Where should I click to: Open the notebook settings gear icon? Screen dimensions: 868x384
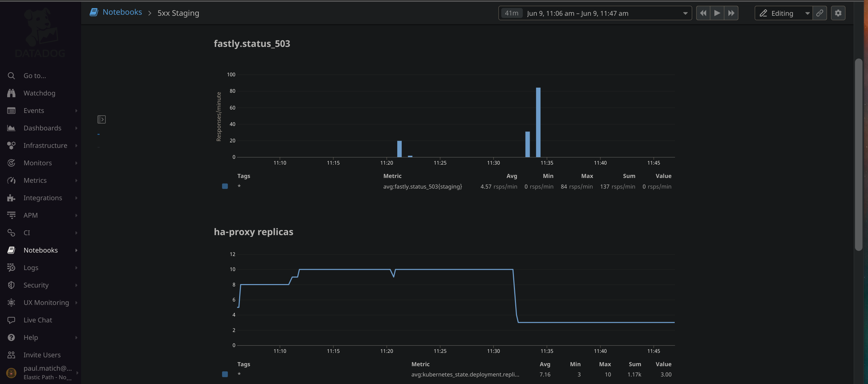tap(838, 13)
